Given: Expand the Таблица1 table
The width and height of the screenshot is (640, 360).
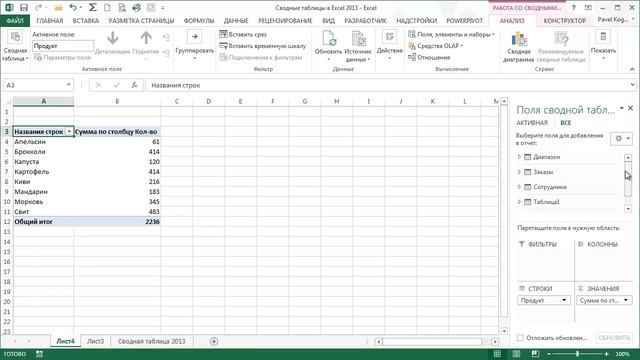Looking at the screenshot, I should pos(519,202).
